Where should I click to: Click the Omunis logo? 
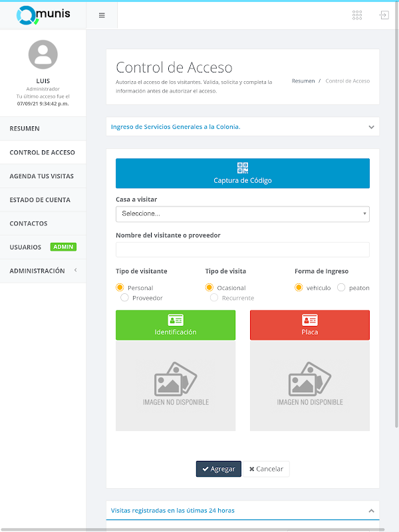click(x=43, y=15)
